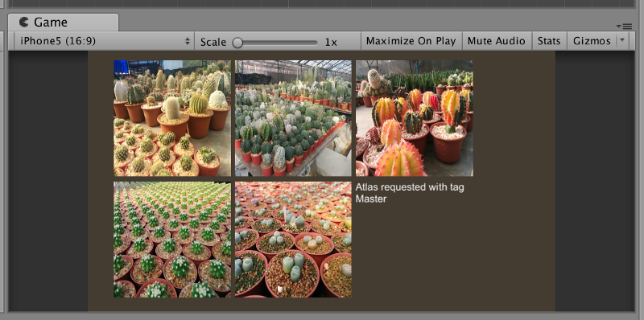Click the 'Atlas requested with tag Master' text
This screenshot has width=644, height=320.
pyautogui.click(x=410, y=193)
